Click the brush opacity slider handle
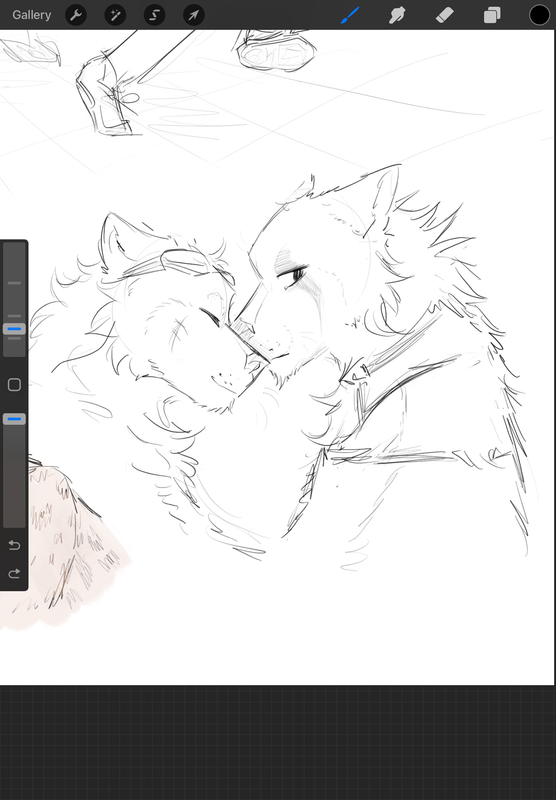Image resolution: width=556 pixels, height=800 pixels. coord(14,419)
